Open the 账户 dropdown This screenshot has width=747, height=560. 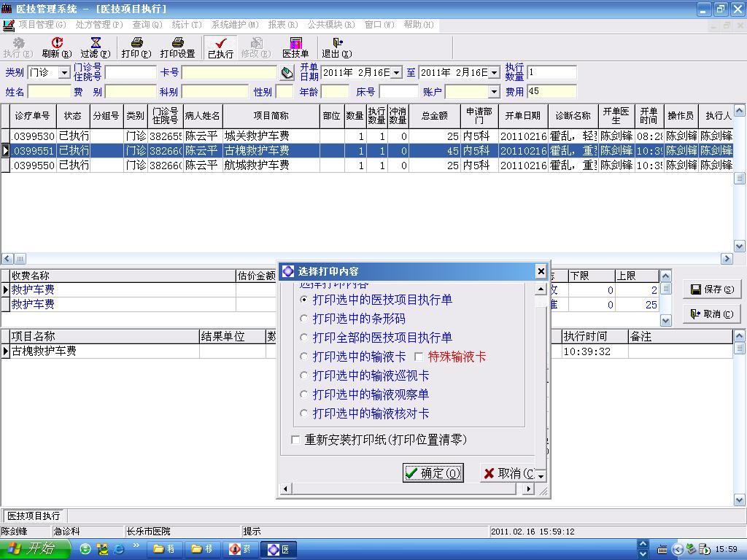click(x=494, y=91)
